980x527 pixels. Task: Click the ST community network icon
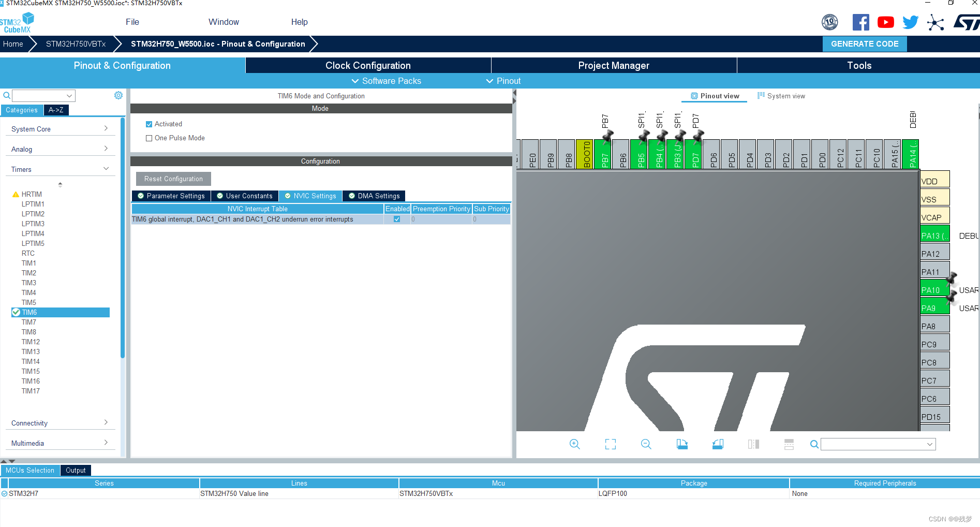coord(936,22)
